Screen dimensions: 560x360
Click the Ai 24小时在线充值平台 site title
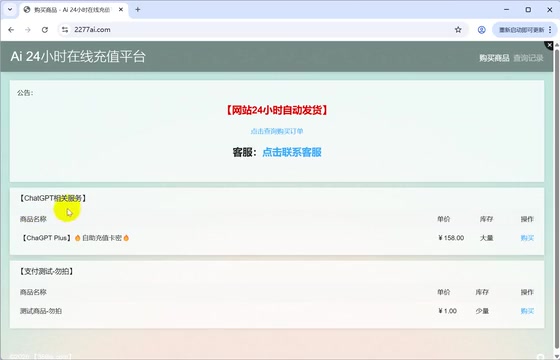coord(78,56)
